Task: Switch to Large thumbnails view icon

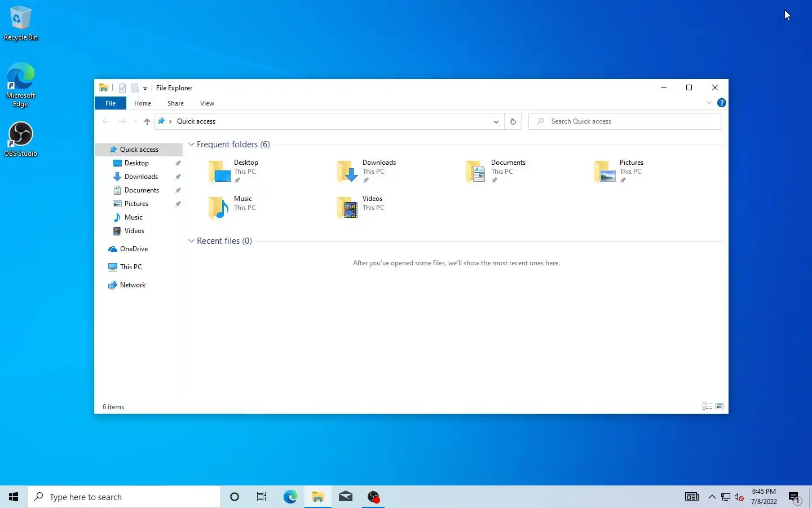Action: pos(720,406)
